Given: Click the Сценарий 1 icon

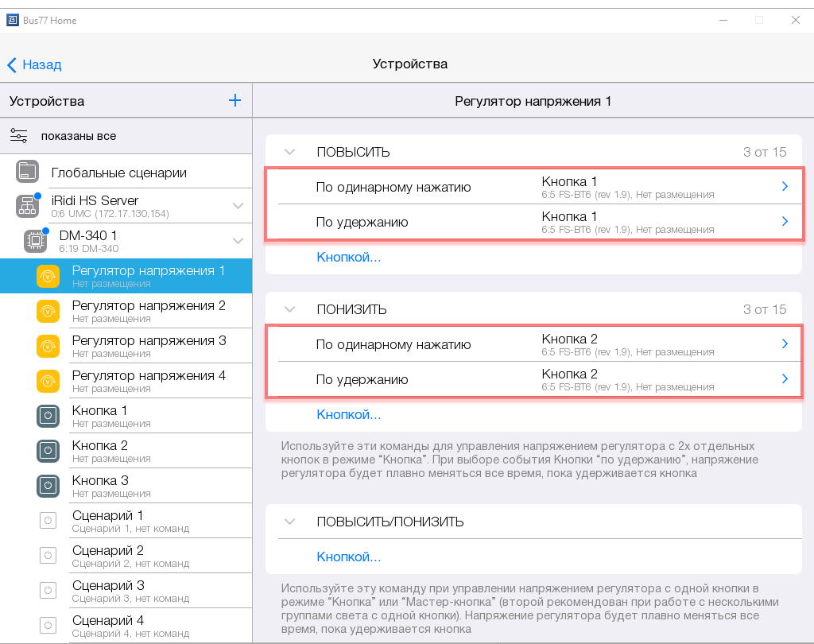Looking at the screenshot, I should [x=48, y=521].
